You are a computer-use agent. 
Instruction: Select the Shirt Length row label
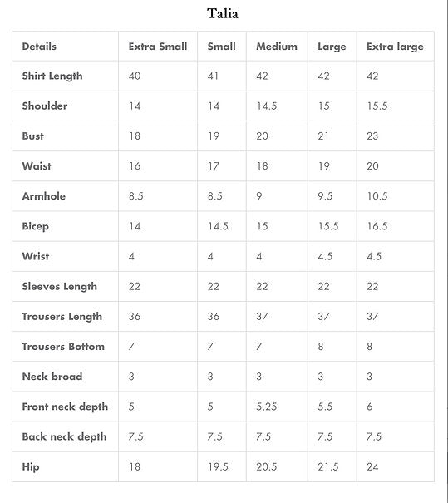tap(52, 76)
